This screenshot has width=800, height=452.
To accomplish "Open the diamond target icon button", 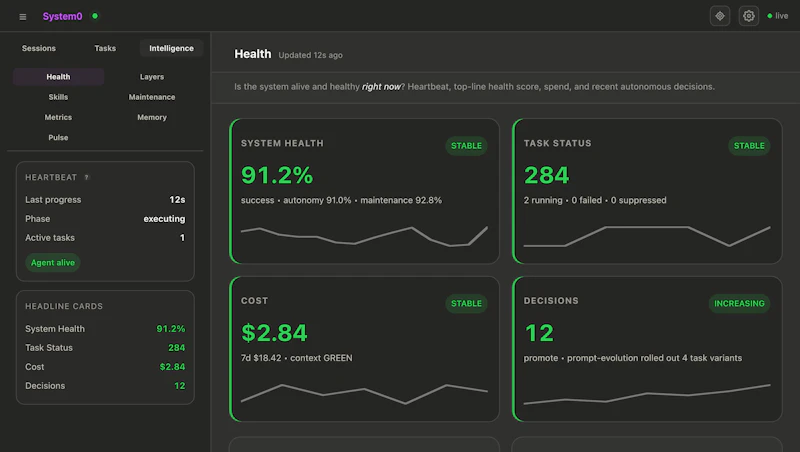I will pyautogui.click(x=719, y=16).
